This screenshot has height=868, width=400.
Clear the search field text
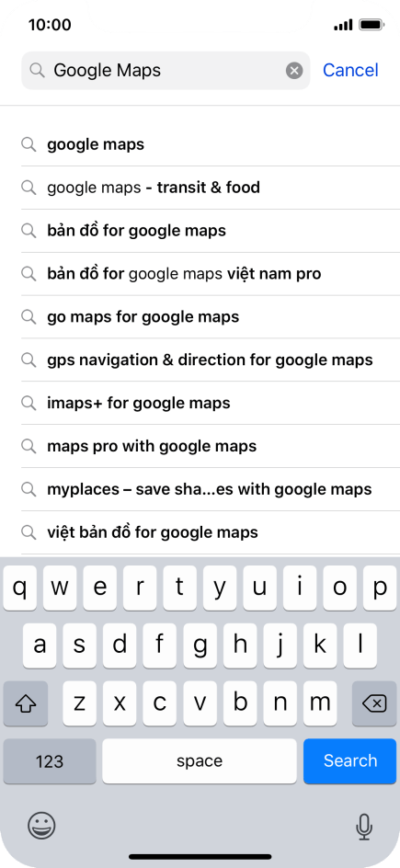pyautogui.click(x=293, y=70)
